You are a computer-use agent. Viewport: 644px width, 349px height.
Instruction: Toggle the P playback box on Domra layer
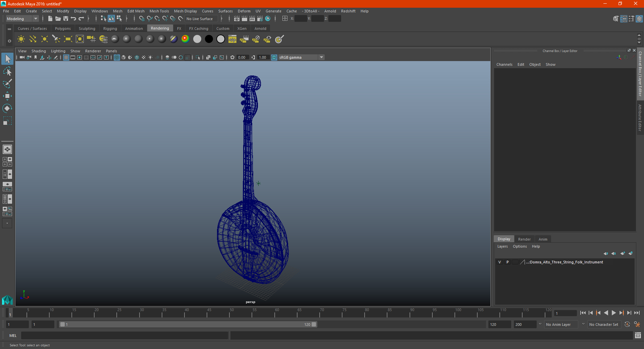pyautogui.click(x=507, y=262)
